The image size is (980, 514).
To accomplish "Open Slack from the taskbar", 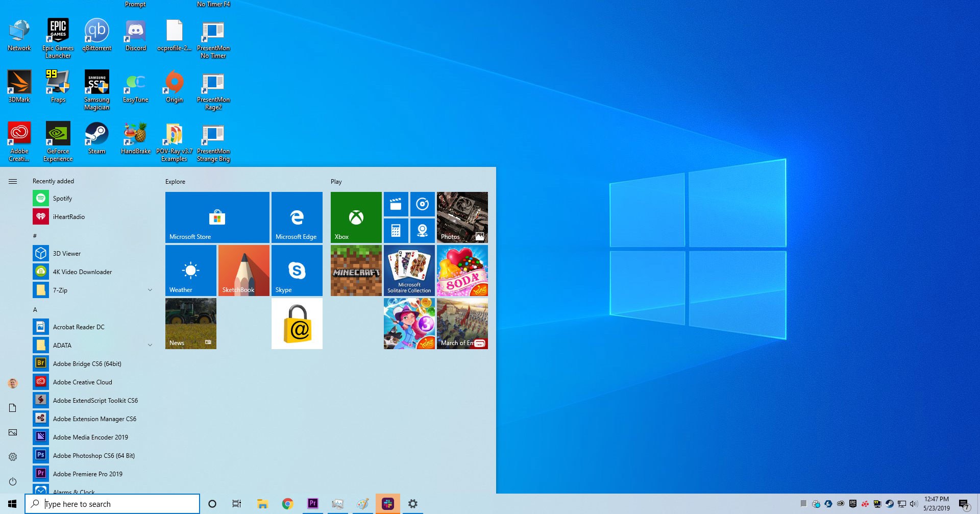I will pyautogui.click(x=388, y=504).
